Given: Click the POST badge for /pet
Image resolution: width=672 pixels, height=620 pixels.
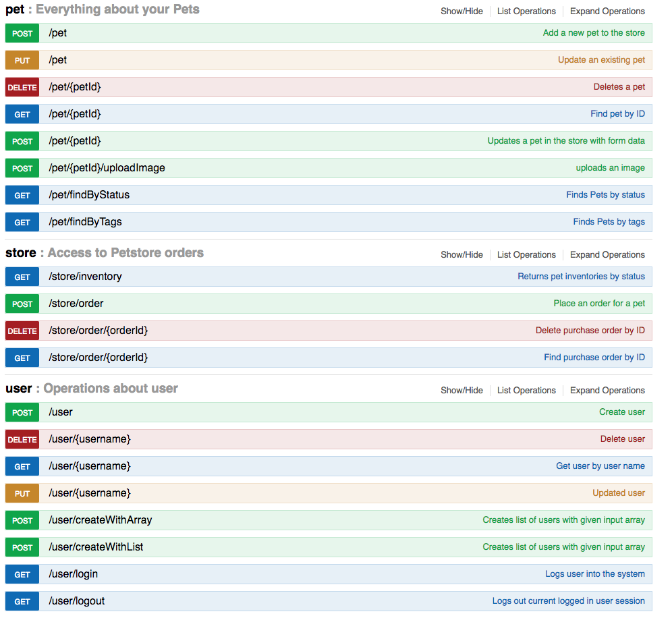Looking at the screenshot, I should (x=22, y=33).
